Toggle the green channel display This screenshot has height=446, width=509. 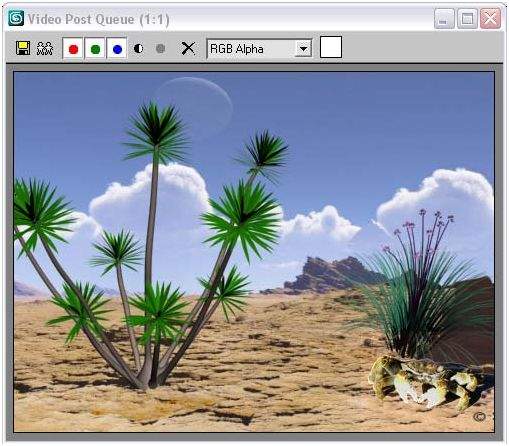point(95,49)
